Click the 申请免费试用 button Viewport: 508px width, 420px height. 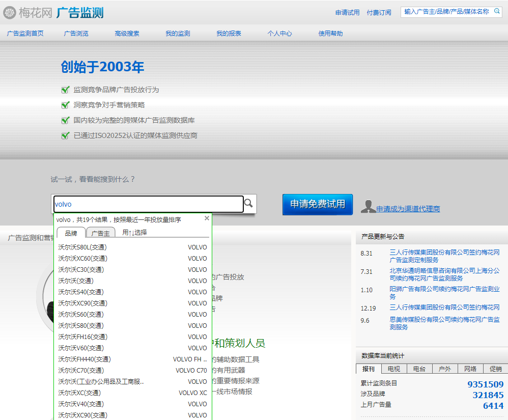coord(318,204)
